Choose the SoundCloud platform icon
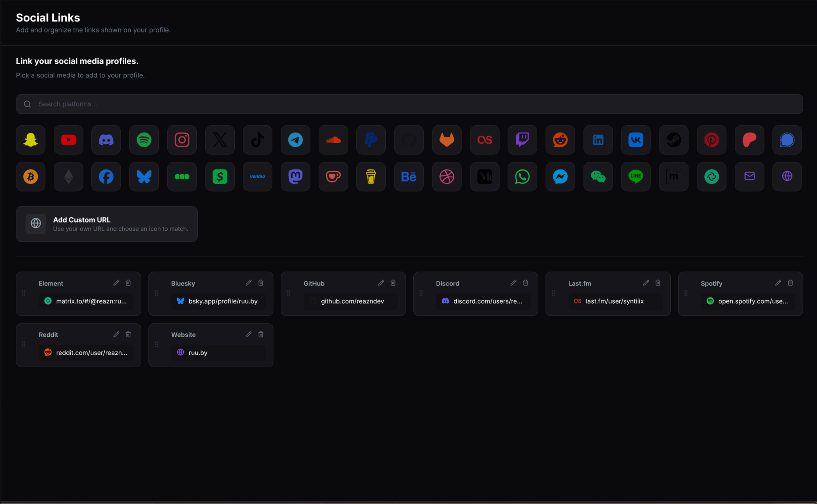 333,140
